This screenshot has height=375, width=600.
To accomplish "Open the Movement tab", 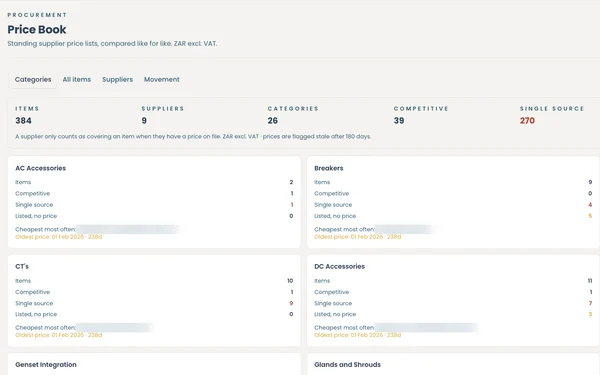I will [161, 80].
